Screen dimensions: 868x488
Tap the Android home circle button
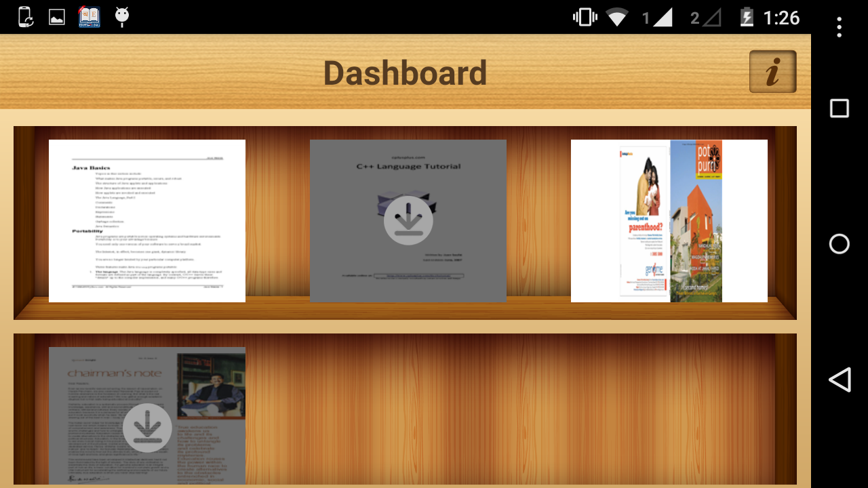click(x=840, y=244)
